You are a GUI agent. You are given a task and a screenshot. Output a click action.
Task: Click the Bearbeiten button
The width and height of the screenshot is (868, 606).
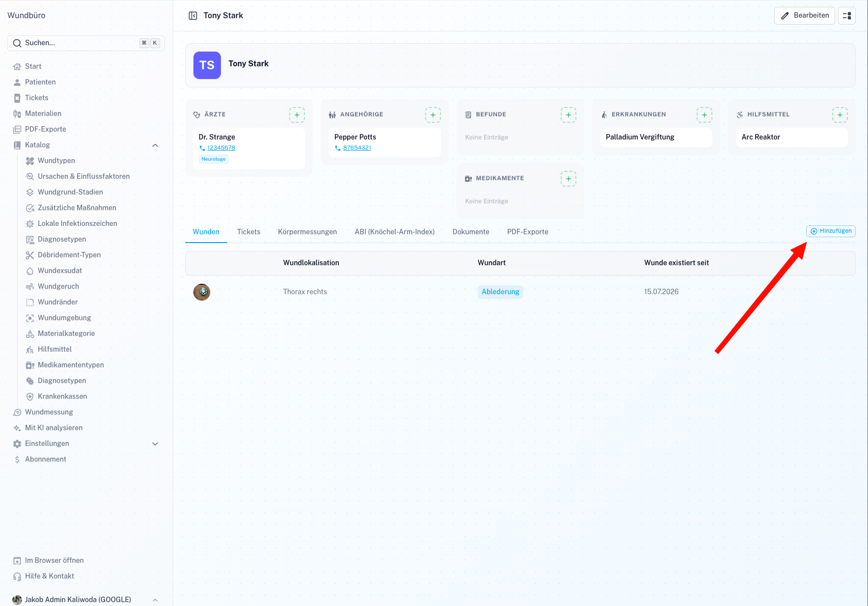pos(805,16)
